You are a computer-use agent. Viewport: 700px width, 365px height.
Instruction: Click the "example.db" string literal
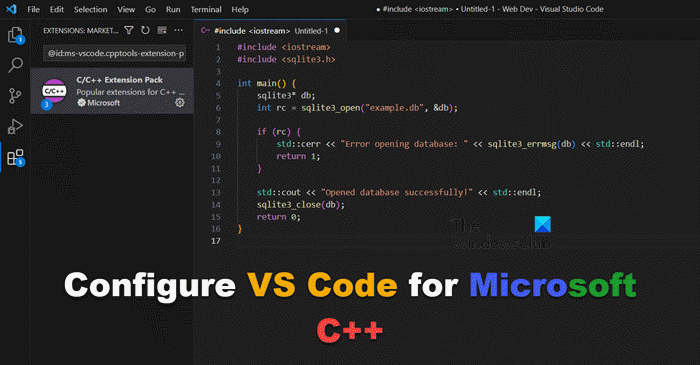point(394,108)
